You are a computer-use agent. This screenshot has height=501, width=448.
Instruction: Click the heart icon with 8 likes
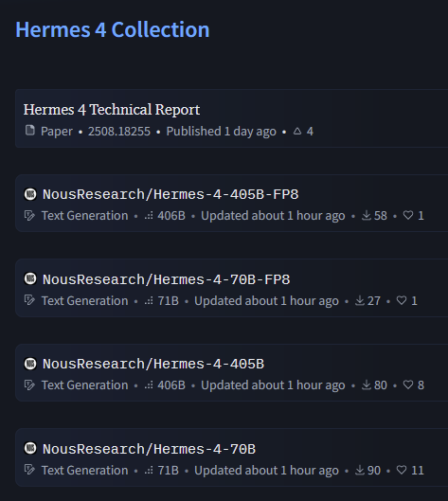click(408, 385)
